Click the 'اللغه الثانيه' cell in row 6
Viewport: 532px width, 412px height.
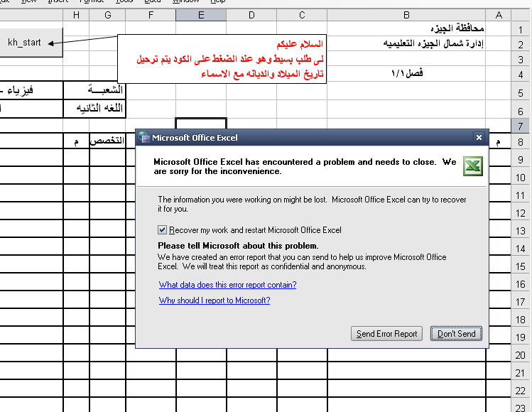coord(94,109)
